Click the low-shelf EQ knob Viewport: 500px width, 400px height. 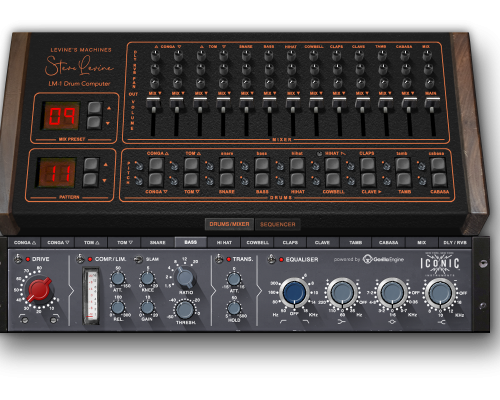(x=342, y=292)
